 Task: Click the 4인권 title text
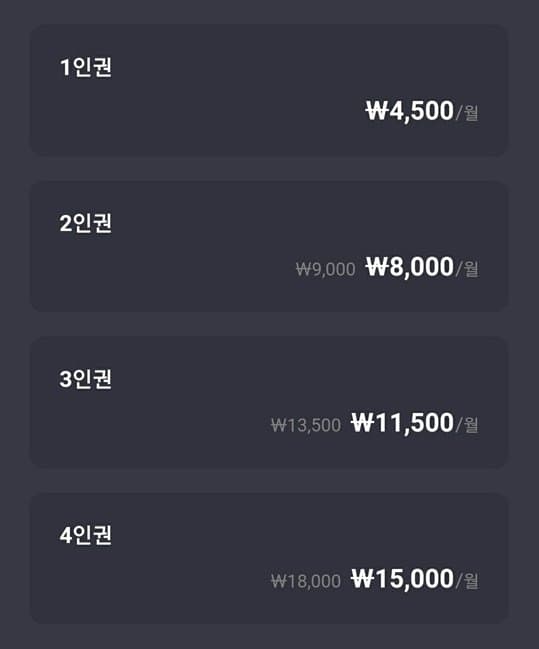[x=86, y=535]
